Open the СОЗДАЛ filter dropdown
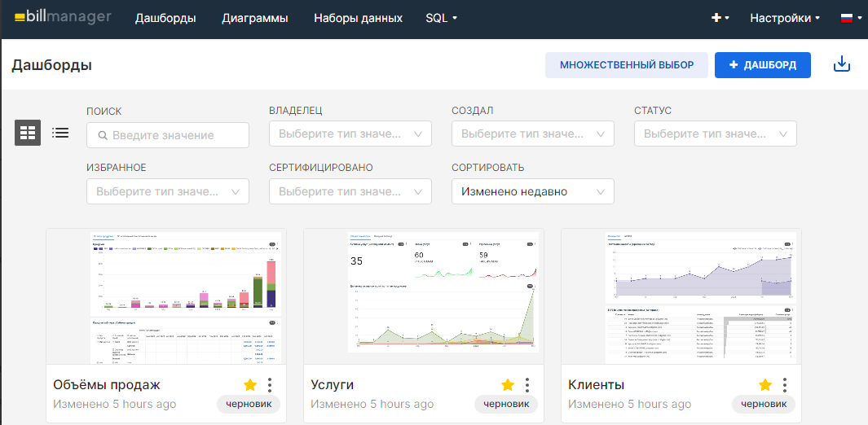The height and width of the screenshot is (425, 868). coord(533,134)
